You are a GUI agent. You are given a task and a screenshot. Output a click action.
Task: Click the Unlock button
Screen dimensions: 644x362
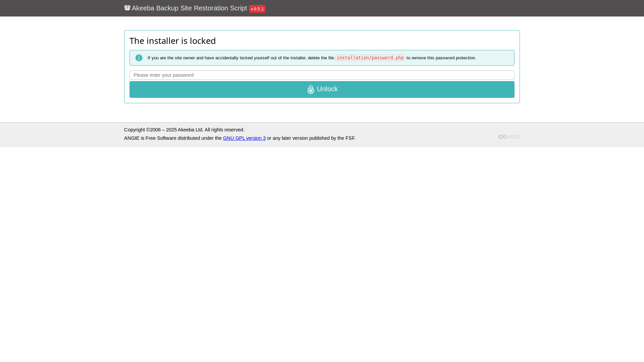click(322, 89)
